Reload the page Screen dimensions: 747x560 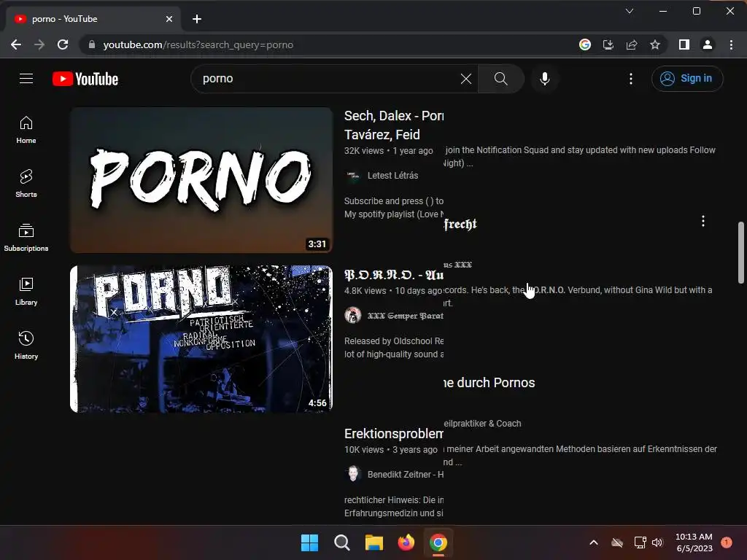click(x=63, y=44)
